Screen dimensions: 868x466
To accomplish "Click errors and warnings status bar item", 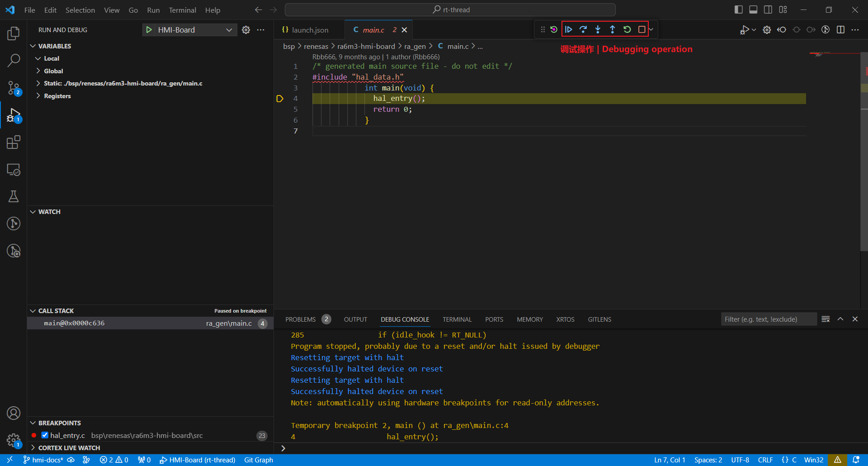I will (x=114, y=460).
